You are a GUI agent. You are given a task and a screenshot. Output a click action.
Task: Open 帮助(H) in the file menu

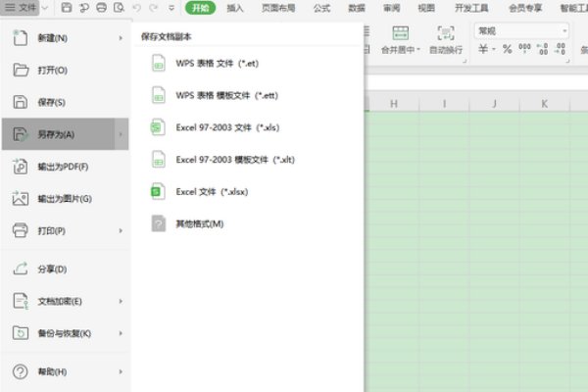coord(66,371)
